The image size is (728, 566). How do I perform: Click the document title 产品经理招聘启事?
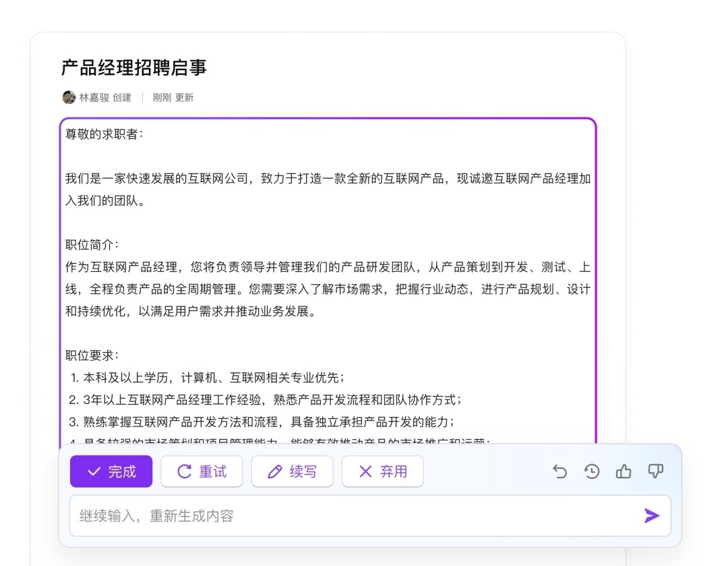[x=133, y=67]
